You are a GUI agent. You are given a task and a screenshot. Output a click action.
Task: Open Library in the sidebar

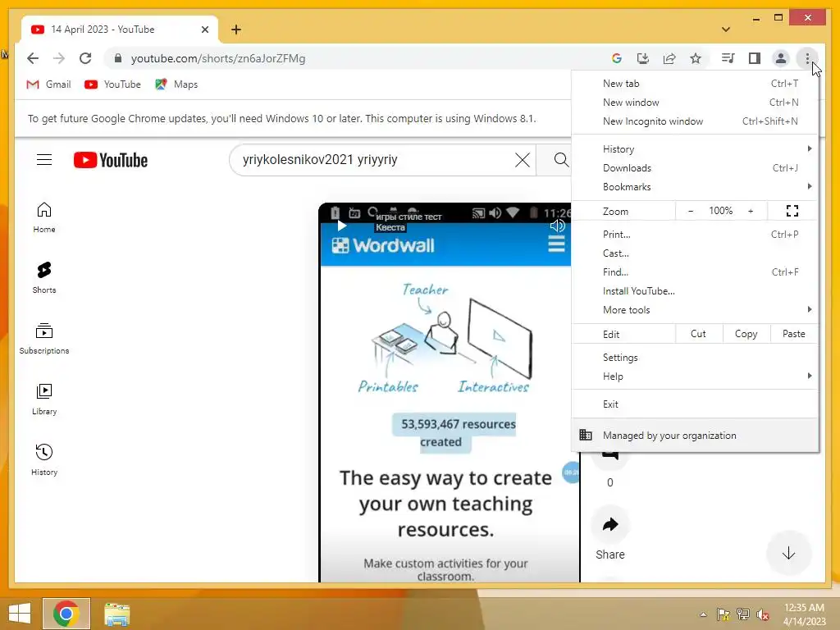(x=44, y=399)
